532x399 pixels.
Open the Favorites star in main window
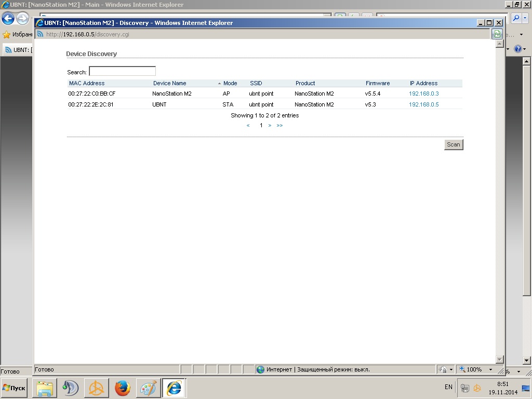pyautogui.click(x=6, y=35)
